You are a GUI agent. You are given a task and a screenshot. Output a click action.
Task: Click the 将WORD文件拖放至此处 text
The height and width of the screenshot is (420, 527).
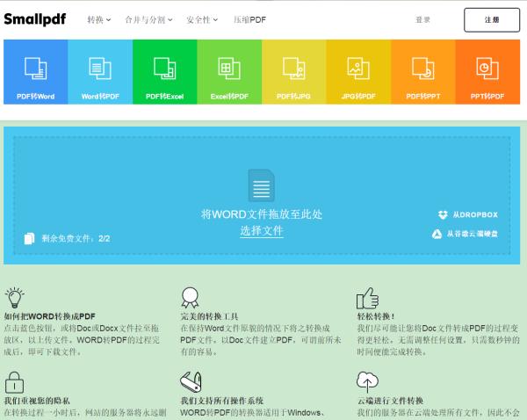coord(262,214)
